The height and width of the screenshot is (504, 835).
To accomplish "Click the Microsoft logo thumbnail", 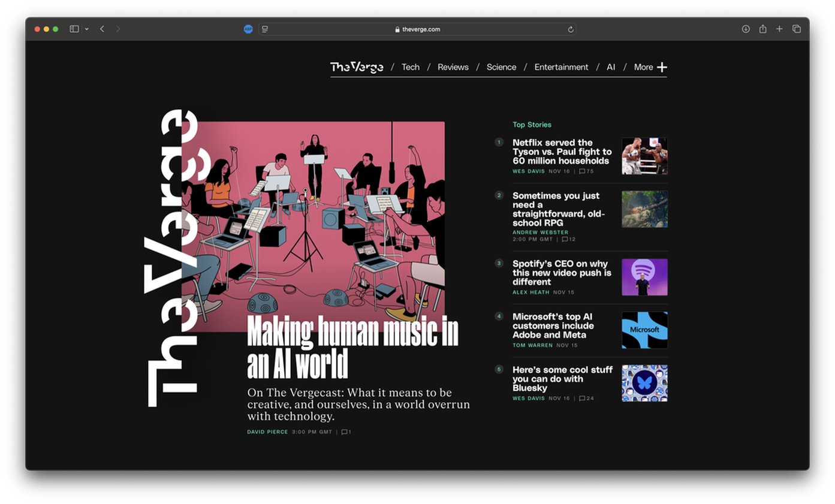I will pyautogui.click(x=644, y=330).
